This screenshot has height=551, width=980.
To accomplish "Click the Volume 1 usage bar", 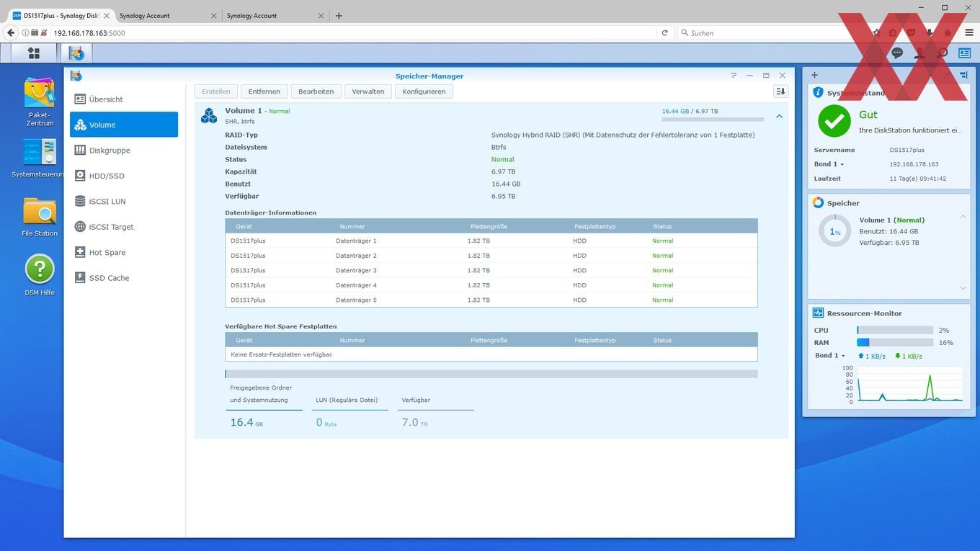I will (x=713, y=119).
